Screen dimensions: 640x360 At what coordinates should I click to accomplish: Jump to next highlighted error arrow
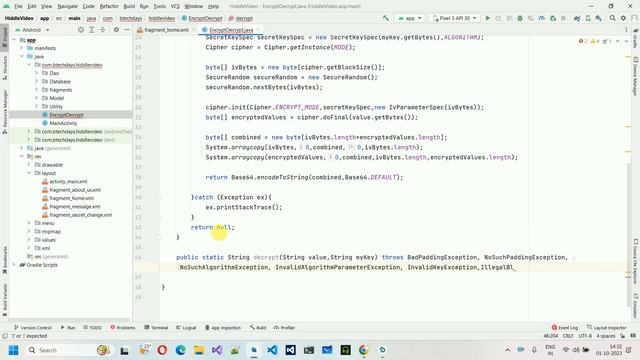tap(626, 41)
